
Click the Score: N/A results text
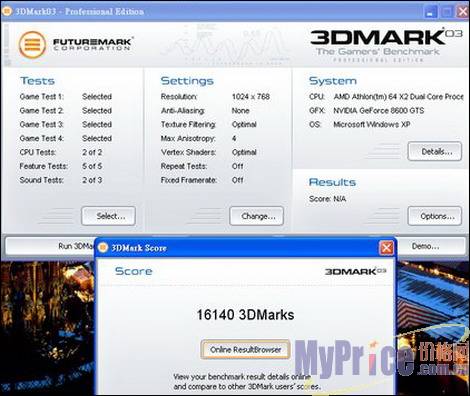point(327,199)
